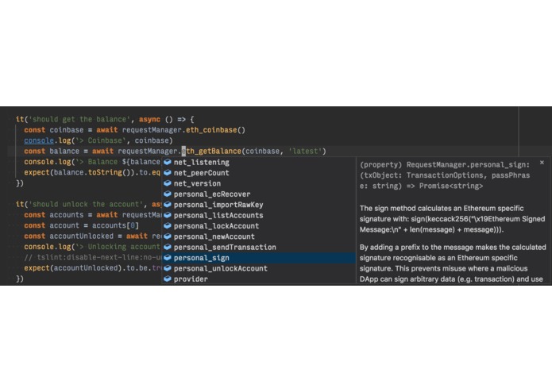Click the underlined console identifier

[x=39, y=140]
